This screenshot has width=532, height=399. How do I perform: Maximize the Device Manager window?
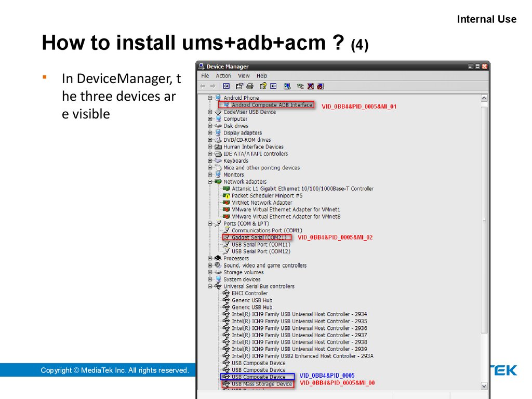pos(477,66)
